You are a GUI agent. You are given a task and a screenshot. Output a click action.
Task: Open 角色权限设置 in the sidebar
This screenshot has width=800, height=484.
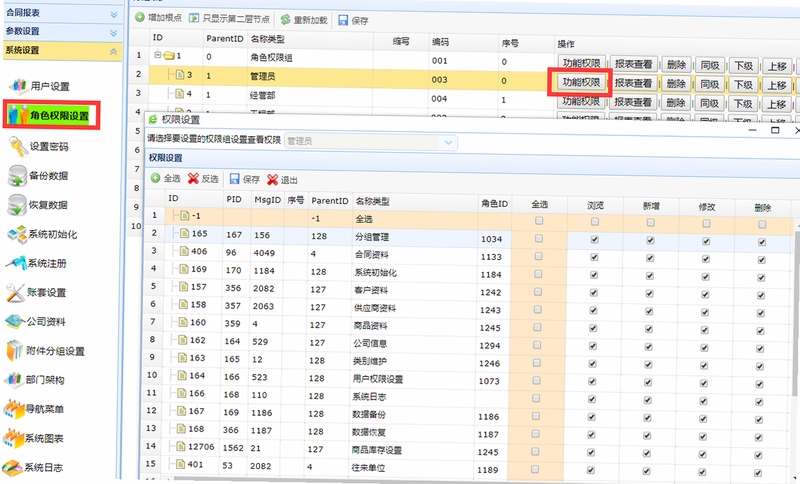[x=51, y=115]
